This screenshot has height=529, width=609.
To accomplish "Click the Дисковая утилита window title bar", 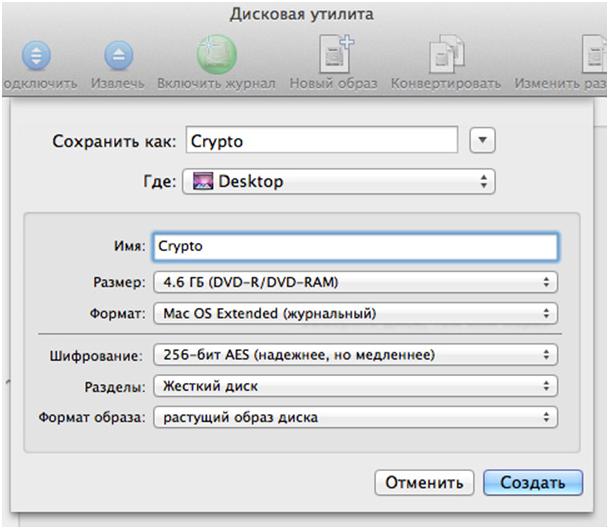I will 302,14.
